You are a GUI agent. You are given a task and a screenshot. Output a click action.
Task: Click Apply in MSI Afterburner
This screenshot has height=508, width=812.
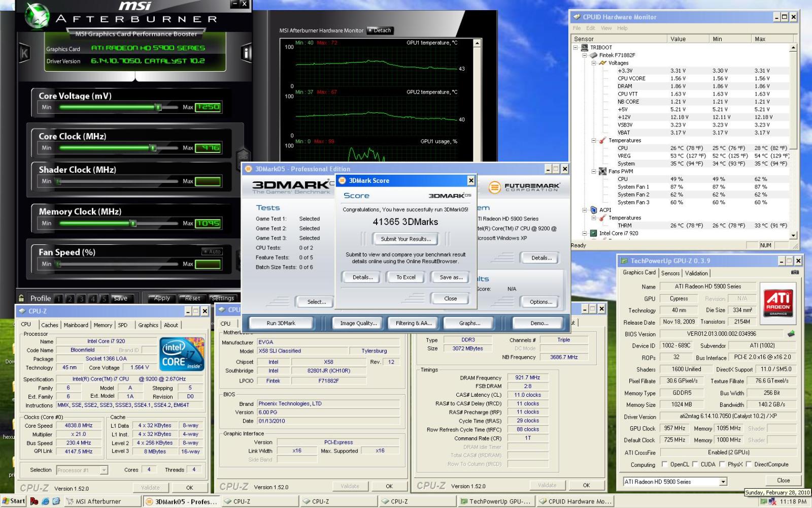[x=161, y=298]
